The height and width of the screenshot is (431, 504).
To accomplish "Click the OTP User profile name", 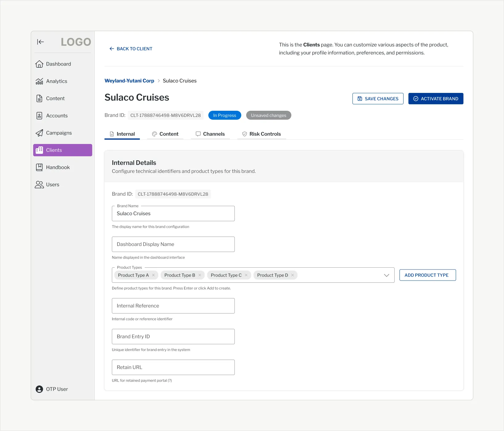I will (x=57, y=389).
